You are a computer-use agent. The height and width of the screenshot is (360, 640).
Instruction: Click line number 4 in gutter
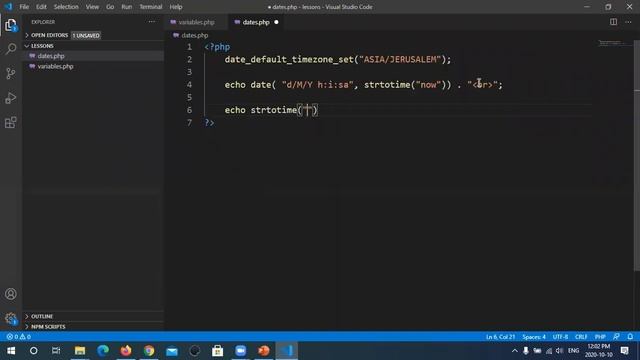coord(189,85)
